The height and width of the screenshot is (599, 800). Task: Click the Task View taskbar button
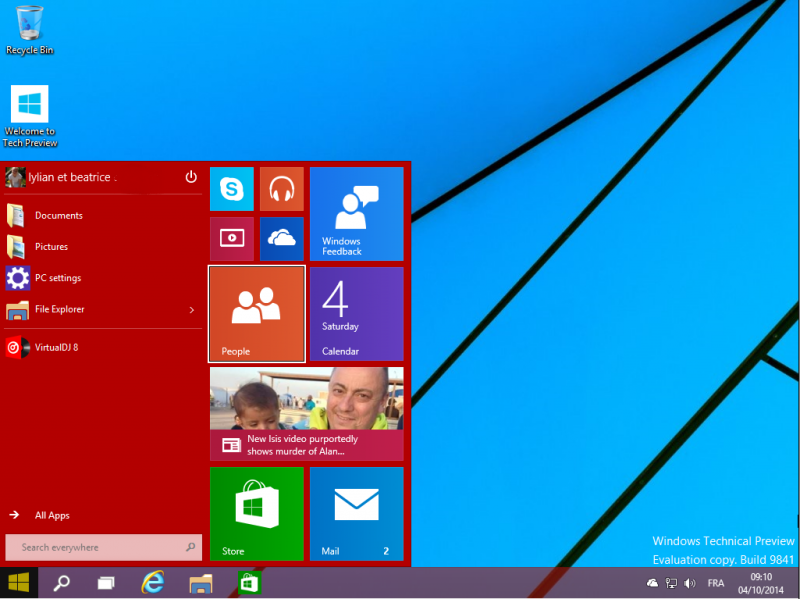click(106, 582)
